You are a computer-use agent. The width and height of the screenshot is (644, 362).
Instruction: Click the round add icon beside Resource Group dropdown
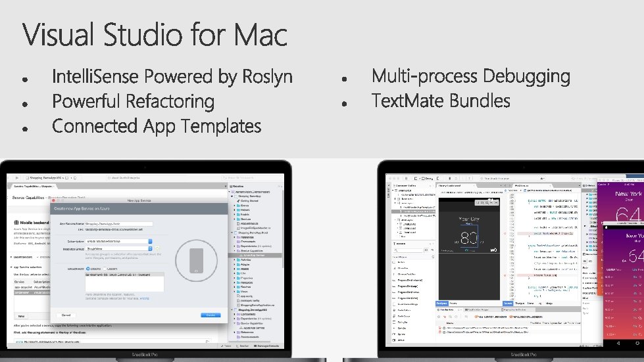(157, 249)
